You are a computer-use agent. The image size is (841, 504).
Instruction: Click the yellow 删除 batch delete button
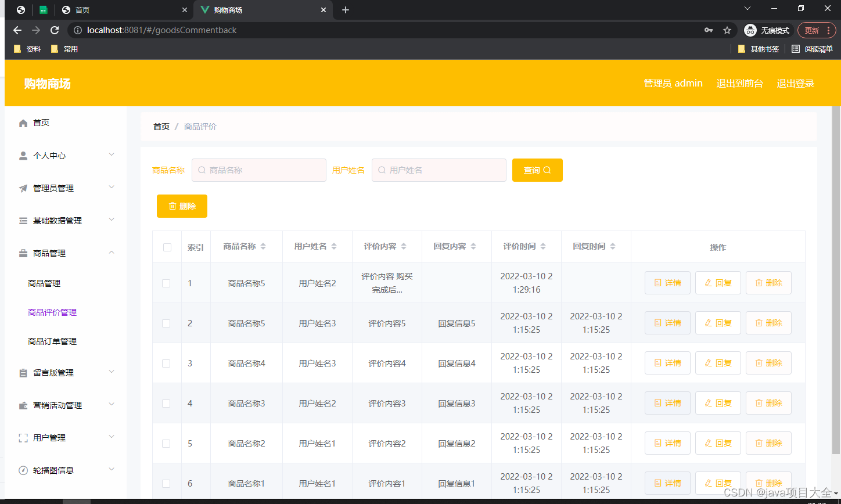pyautogui.click(x=182, y=206)
